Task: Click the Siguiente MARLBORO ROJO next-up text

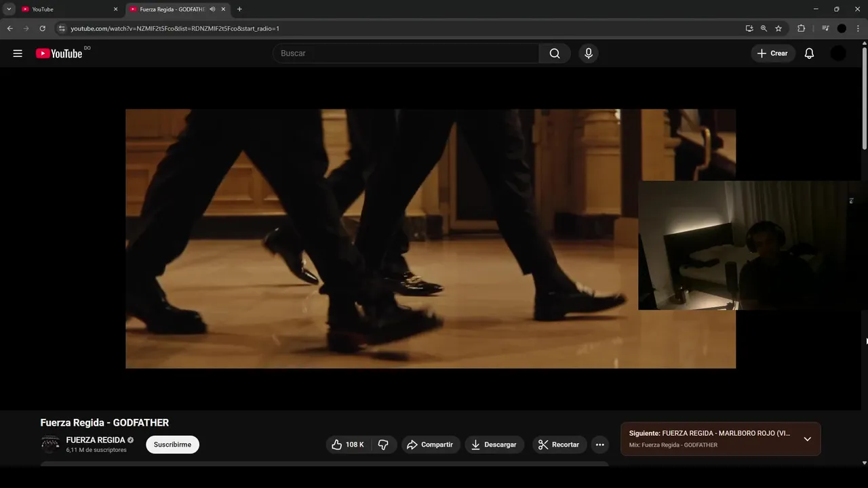Action: [x=709, y=433]
